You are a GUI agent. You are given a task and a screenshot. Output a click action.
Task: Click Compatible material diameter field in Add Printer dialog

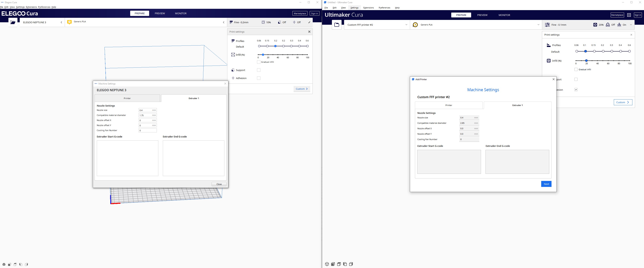click(469, 123)
